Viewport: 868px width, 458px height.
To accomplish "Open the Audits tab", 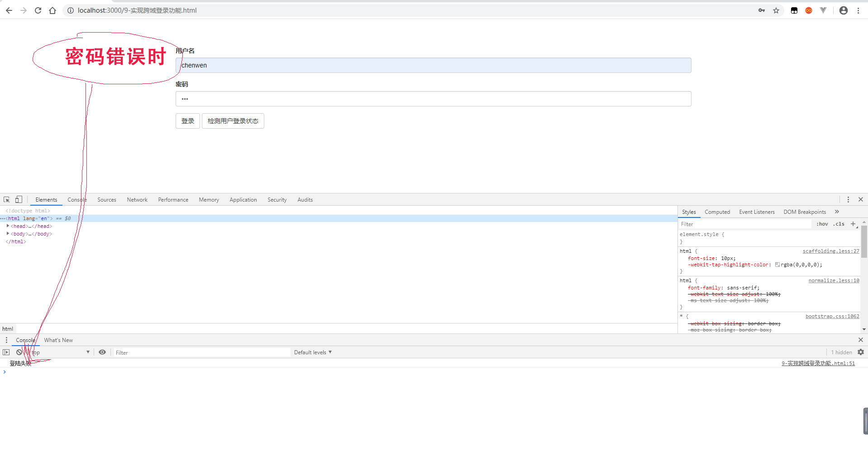I will 305,199.
